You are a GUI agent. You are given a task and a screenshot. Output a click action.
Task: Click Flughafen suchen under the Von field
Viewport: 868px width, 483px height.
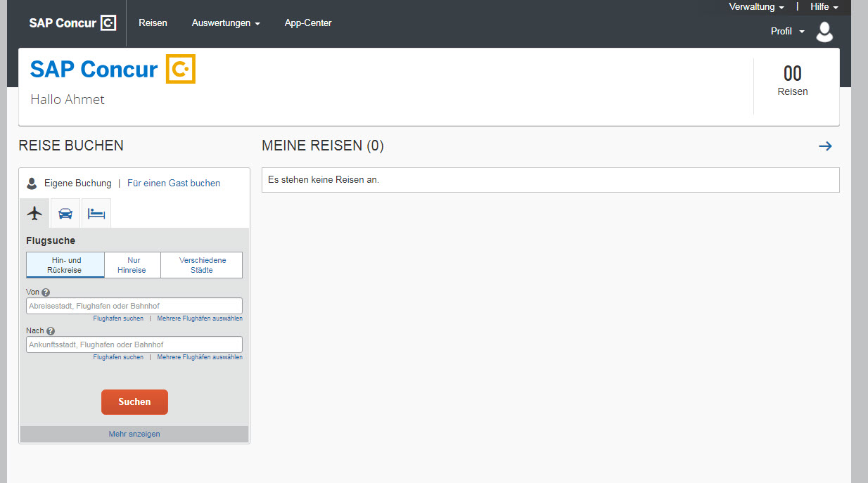(x=118, y=318)
